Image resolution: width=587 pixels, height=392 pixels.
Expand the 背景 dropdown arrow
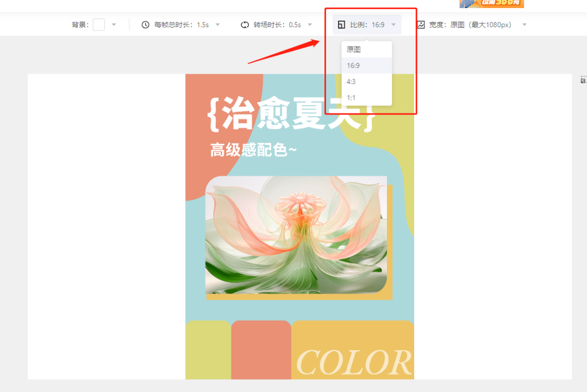click(x=114, y=25)
